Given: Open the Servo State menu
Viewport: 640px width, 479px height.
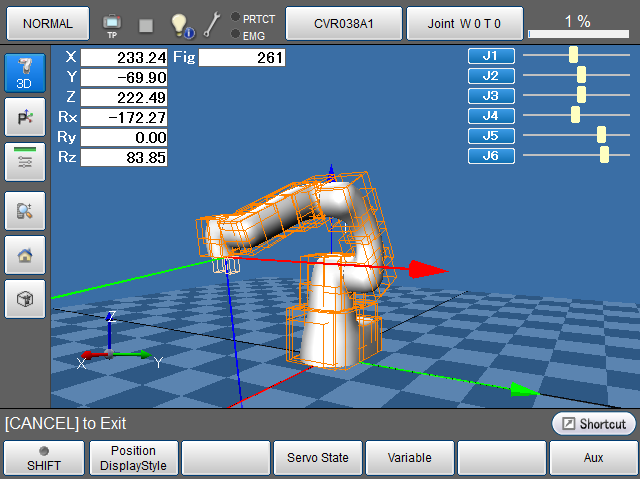Looking at the screenshot, I should click(317, 457).
